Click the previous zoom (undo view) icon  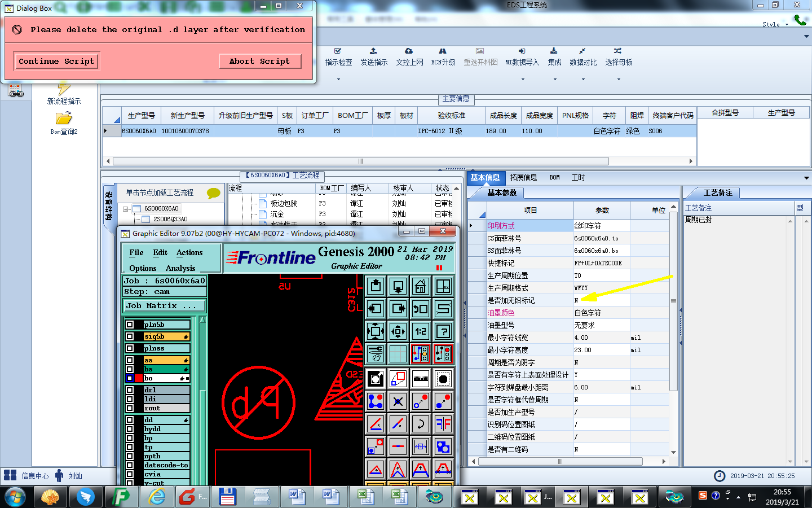coord(421,309)
